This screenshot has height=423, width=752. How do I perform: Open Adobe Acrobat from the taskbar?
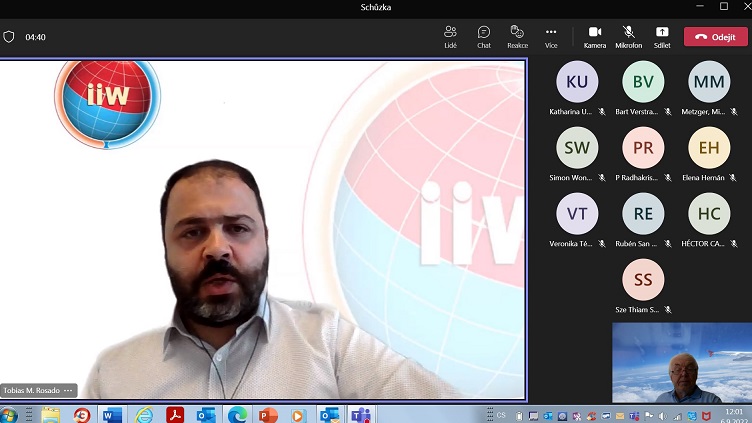point(175,415)
